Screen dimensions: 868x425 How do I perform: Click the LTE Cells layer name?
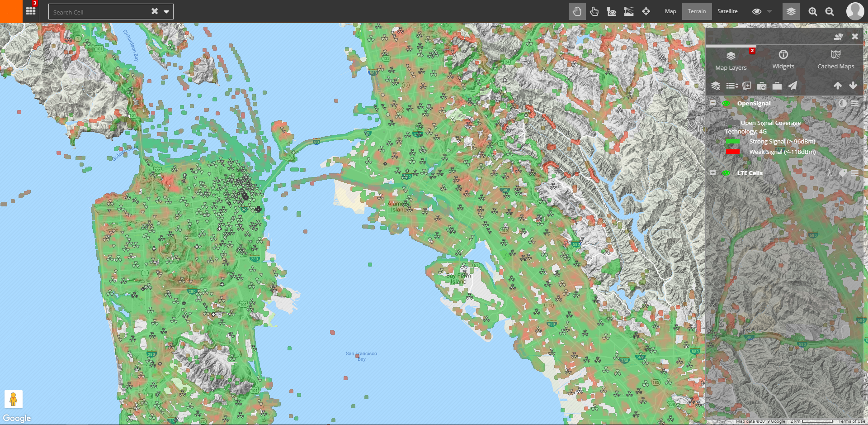[750, 173]
